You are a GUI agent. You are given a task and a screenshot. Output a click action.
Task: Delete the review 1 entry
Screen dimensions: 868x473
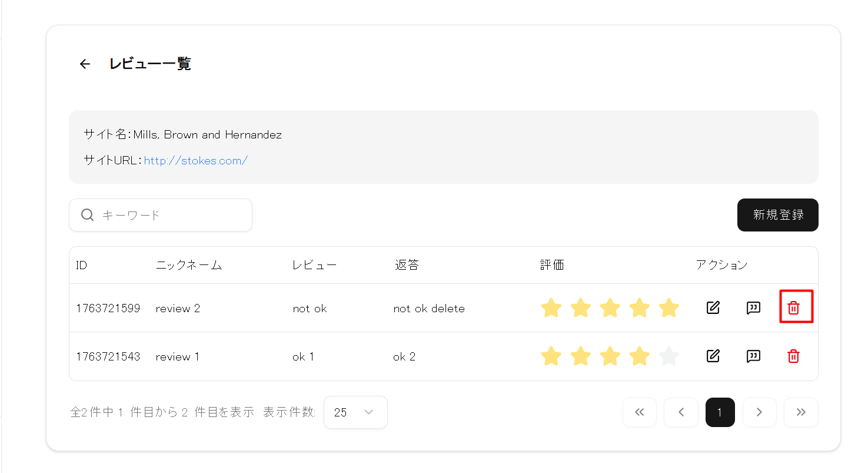tap(794, 356)
